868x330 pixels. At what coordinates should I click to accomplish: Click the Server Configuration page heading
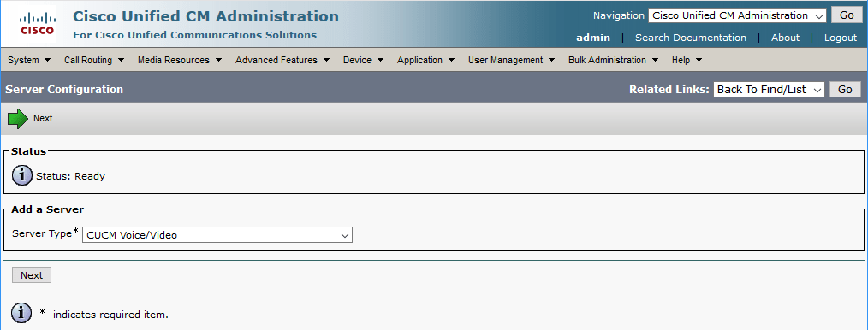(x=64, y=89)
